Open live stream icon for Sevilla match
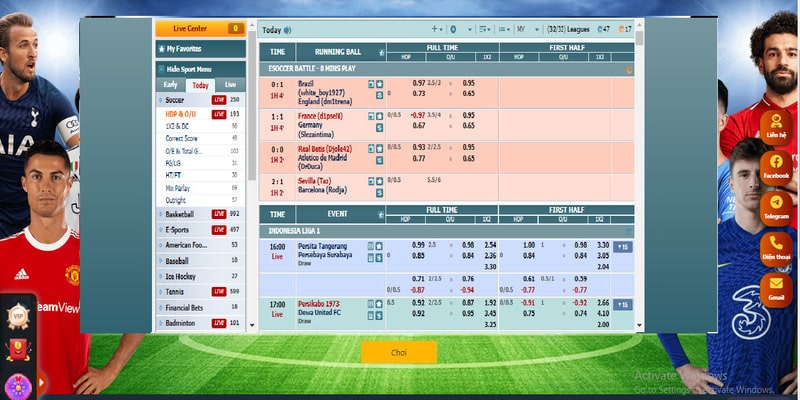This screenshot has height=400, width=800. tap(371, 181)
